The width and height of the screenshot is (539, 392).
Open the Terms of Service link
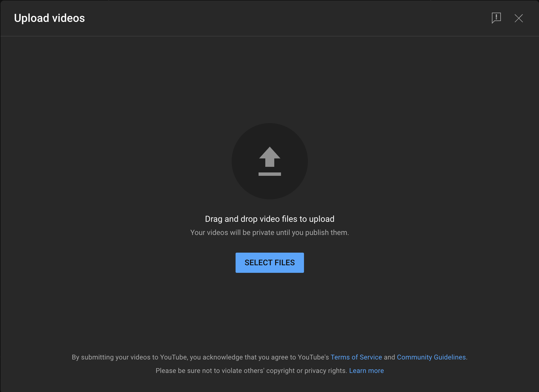pyautogui.click(x=356, y=357)
